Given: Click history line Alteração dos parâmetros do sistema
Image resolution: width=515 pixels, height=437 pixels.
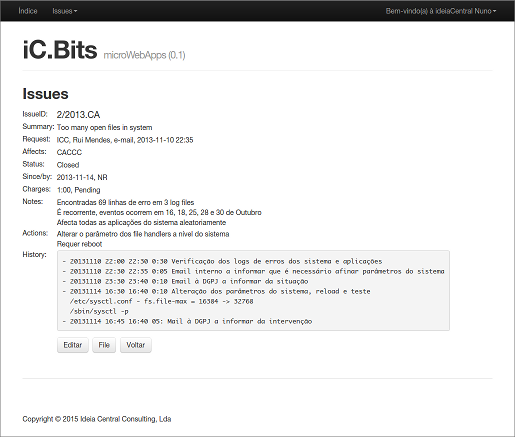Looking at the screenshot, I should [x=216, y=291].
